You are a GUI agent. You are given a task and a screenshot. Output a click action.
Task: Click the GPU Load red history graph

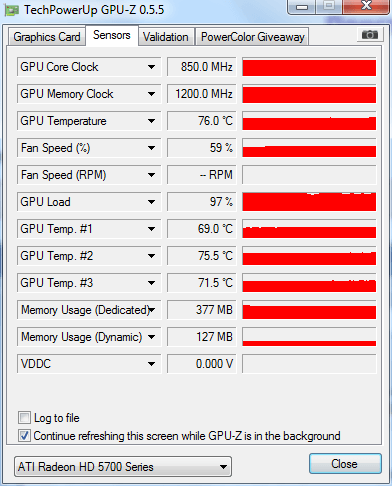(309, 202)
